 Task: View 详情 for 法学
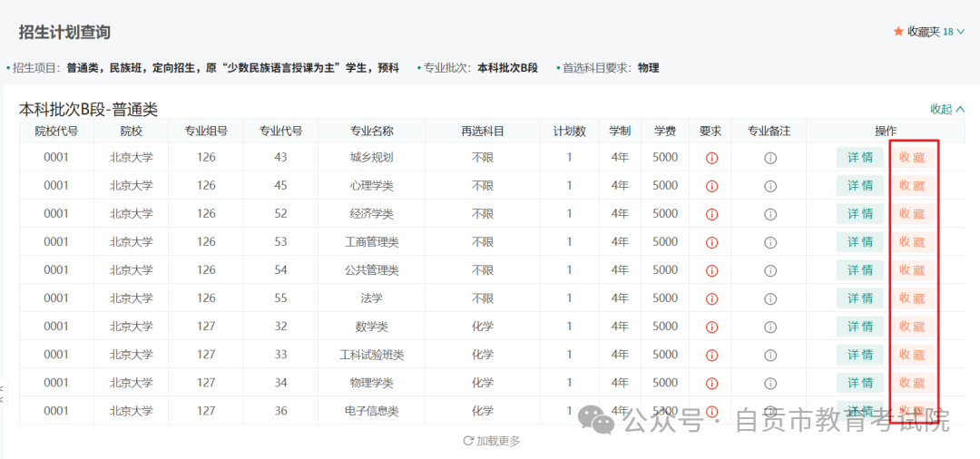click(860, 298)
